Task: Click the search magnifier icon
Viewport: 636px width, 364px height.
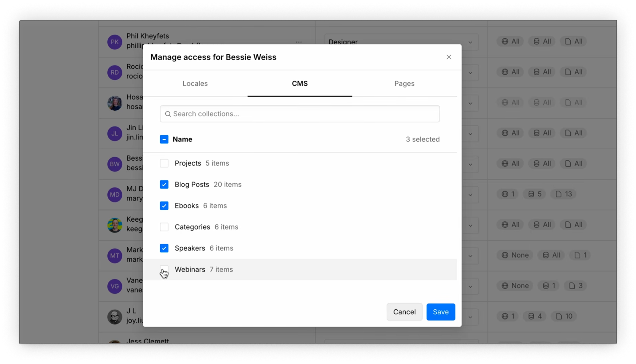Action: tap(168, 114)
